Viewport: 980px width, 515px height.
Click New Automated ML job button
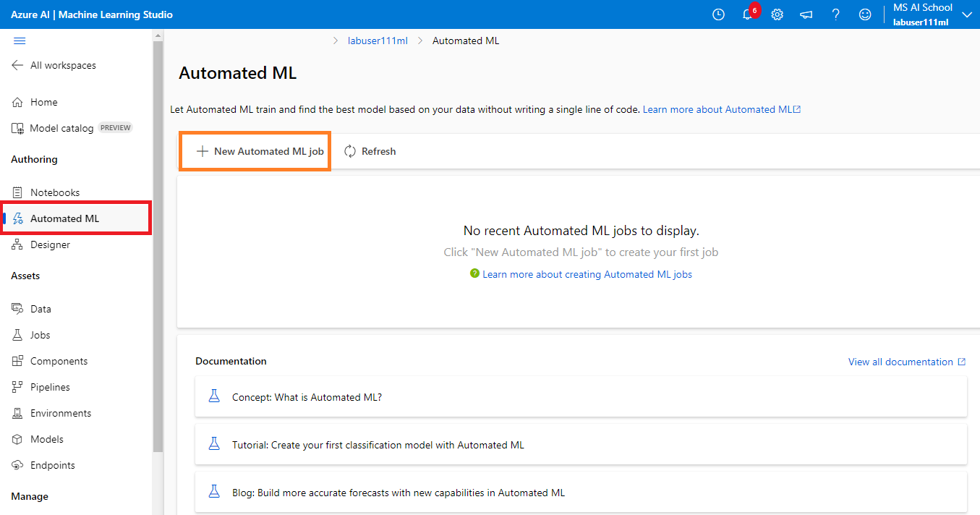[255, 151]
